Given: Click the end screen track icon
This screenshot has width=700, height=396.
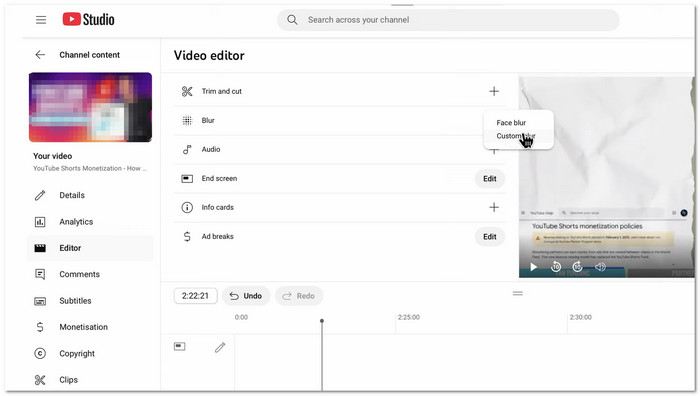Looking at the screenshot, I should [x=179, y=346].
